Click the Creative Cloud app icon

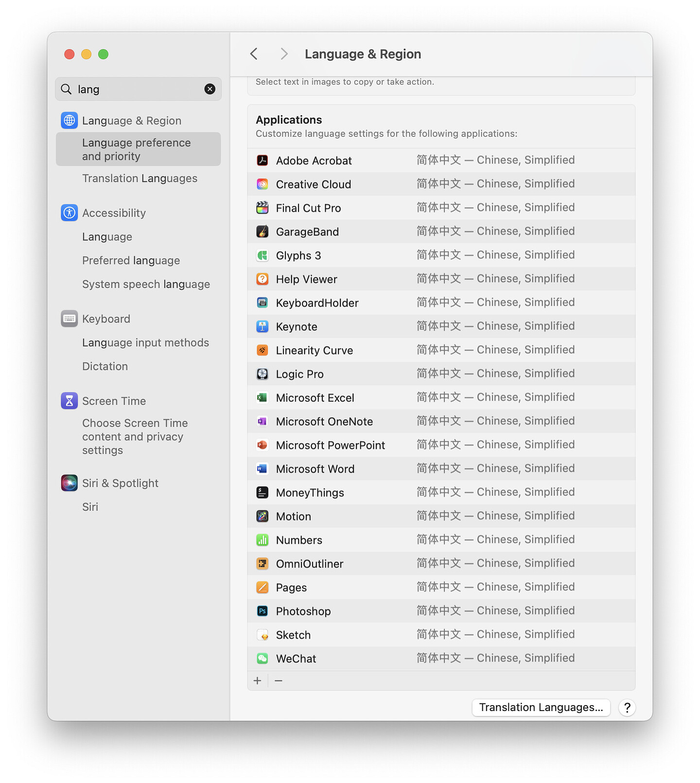click(262, 184)
